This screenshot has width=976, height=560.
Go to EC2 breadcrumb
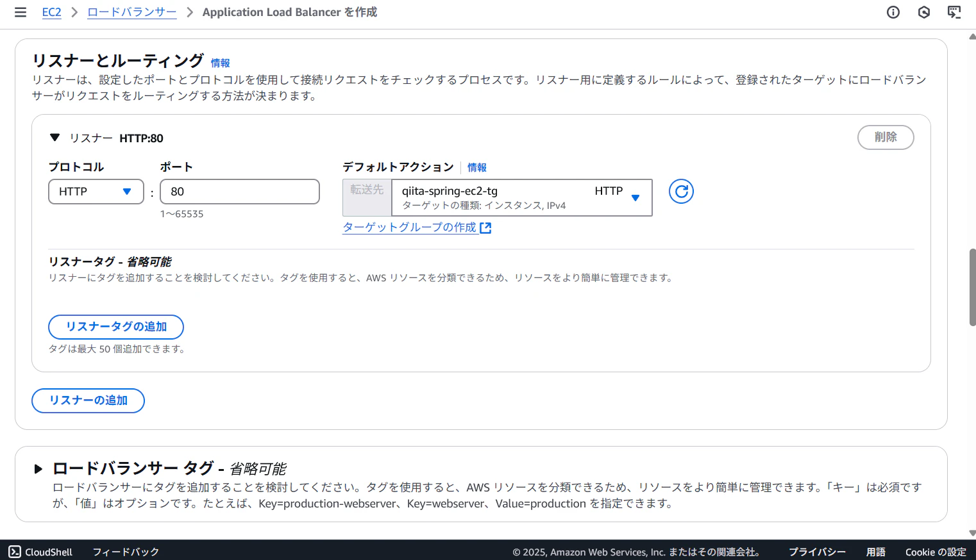[52, 12]
